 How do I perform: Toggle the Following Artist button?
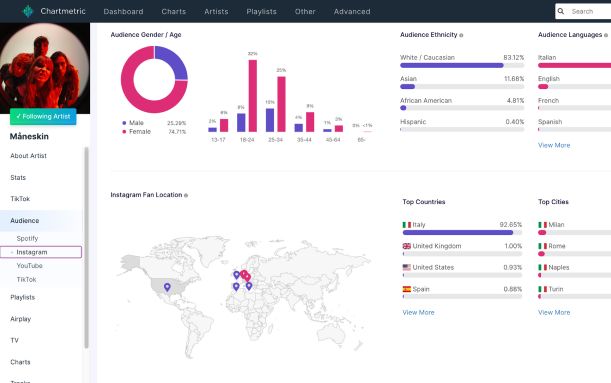43,116
